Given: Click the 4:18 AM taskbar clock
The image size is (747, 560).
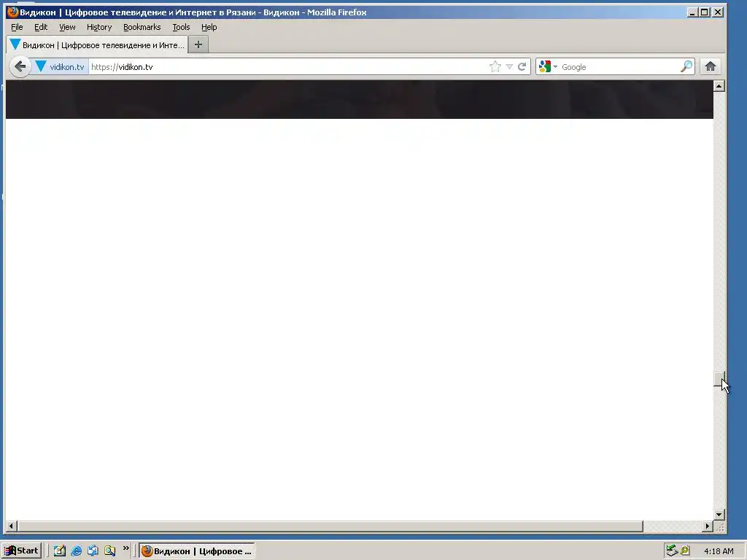Looking at the screenshot, I should point(719,551).
